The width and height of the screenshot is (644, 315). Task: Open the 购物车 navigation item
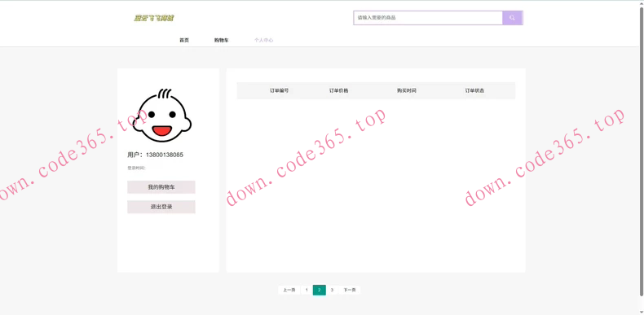coord(222,40)
